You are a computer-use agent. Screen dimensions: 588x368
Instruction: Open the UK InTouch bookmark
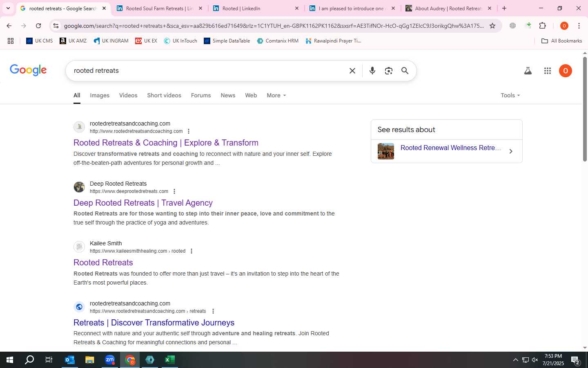(x=180, y=41)
